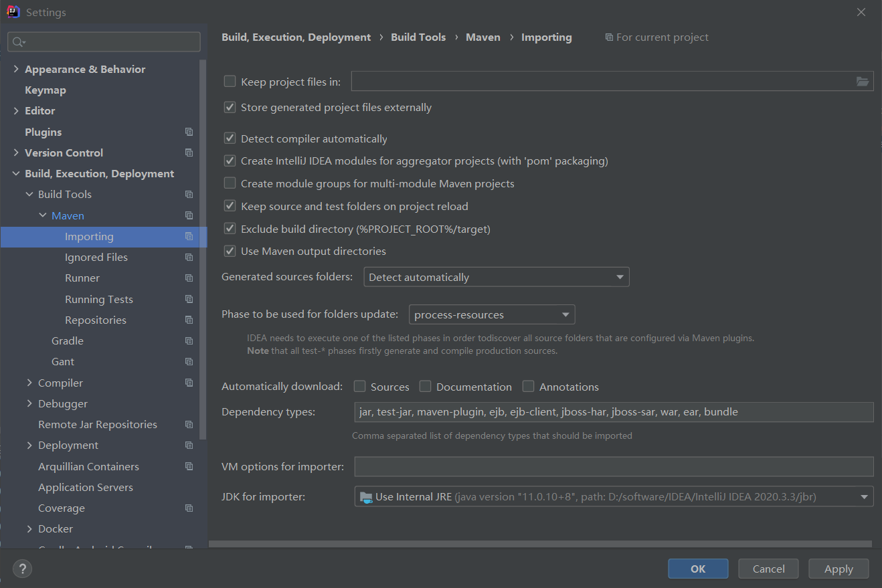Image resolution: width=882 pixels, height=588 pixels.
Task: Enable the Keep project files in checkbox
Action: click(x=230, y=82)
